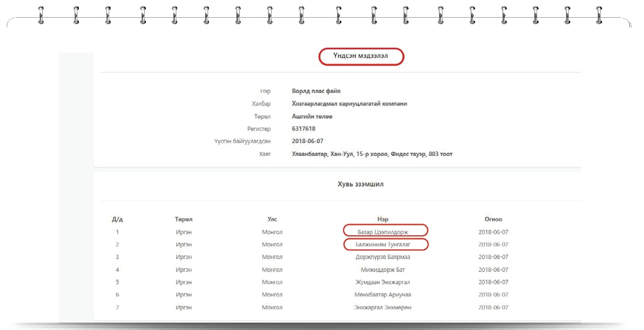Screen dimensions: 644x330
Task: Click the Хязгаарлагдмал хариуцлагатай компани value
Action: point(349,103)
